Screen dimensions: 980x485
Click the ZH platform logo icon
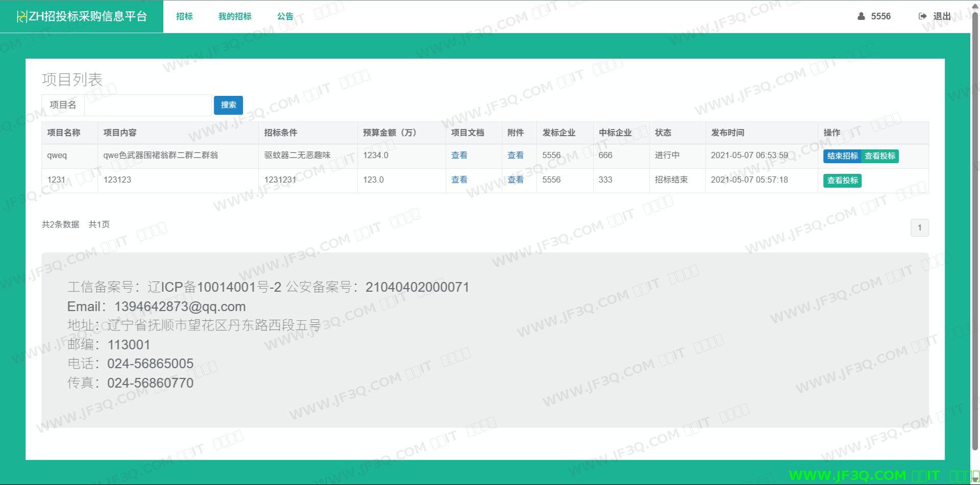point(22,17)
